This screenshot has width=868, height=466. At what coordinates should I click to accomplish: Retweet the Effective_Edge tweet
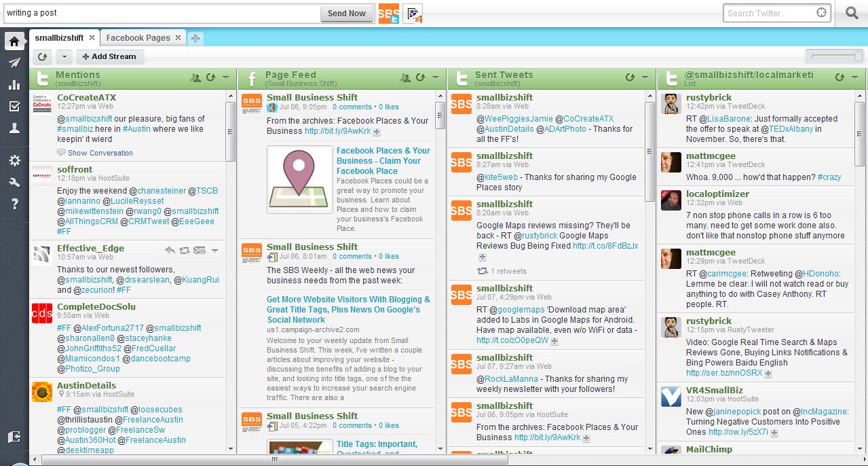pos(185,251)
